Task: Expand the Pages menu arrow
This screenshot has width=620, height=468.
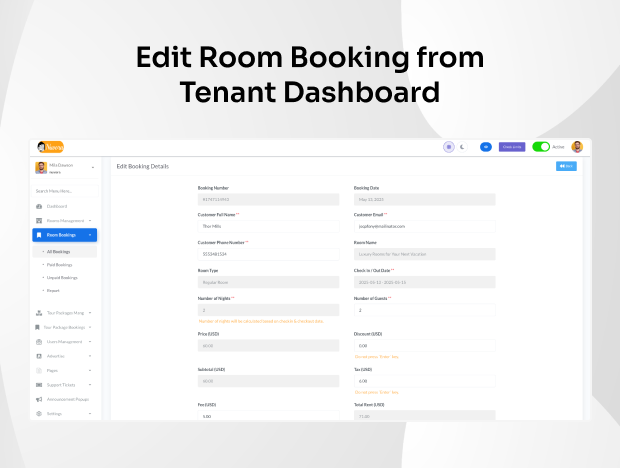Action: [90, 370]
